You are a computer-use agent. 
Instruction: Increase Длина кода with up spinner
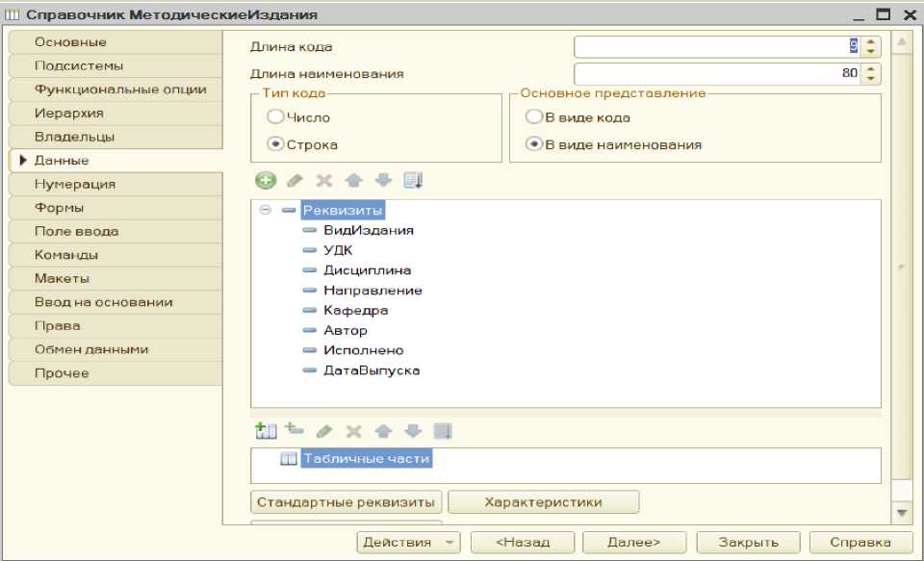point(871,41)
